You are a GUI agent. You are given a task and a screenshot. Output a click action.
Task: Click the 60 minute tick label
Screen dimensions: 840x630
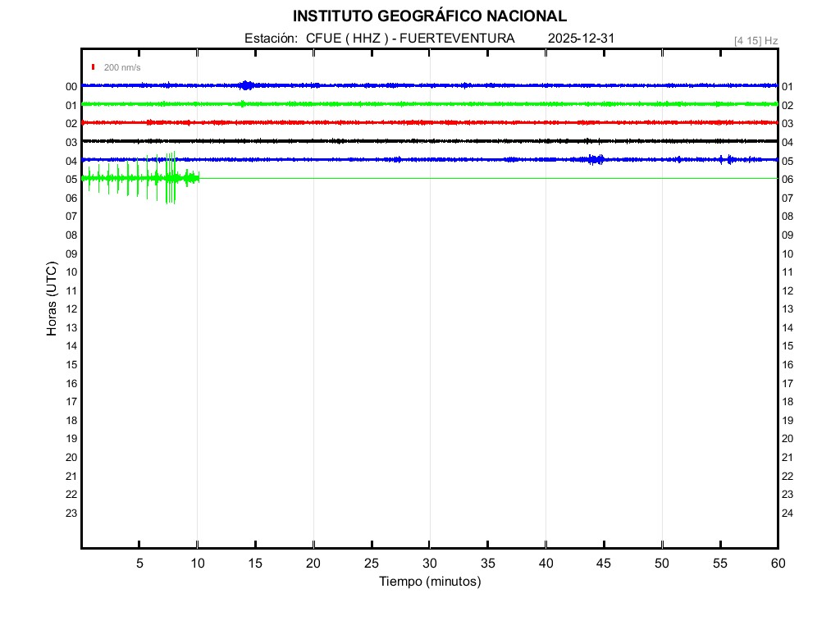click(777, 563)
